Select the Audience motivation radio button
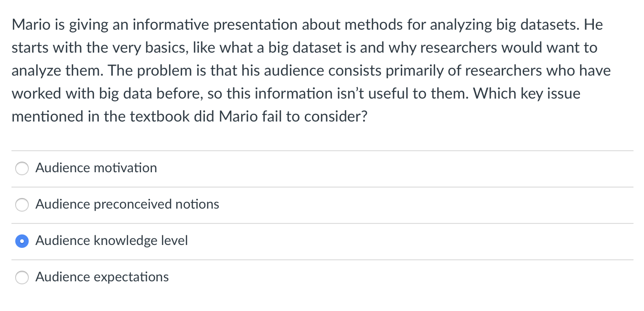This screenshot has width=644, height=311. coord(22,168)
